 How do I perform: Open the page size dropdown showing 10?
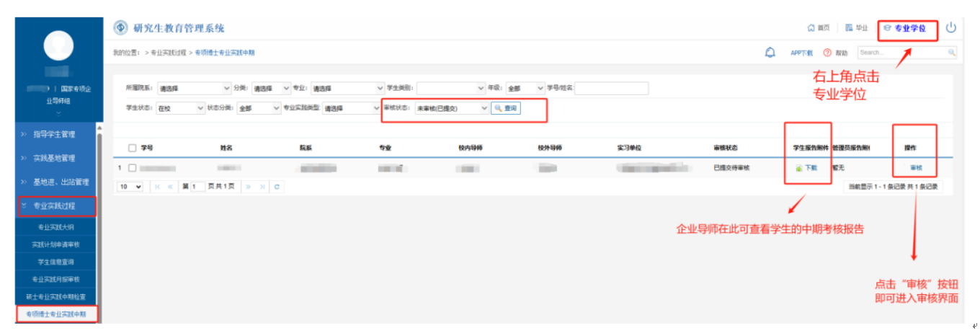pos(130,187)
